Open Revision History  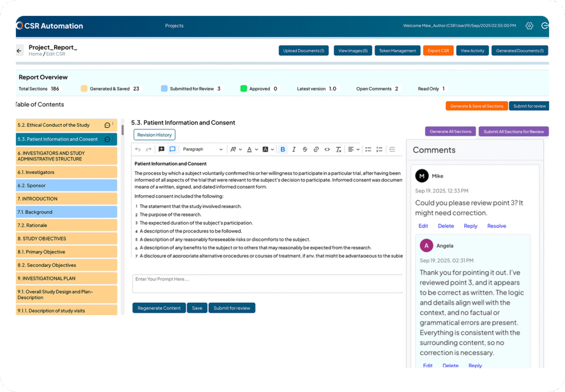154,134
